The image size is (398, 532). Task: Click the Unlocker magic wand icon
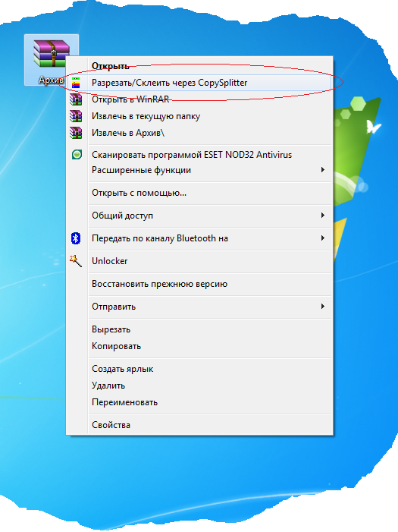click(76, 261)
